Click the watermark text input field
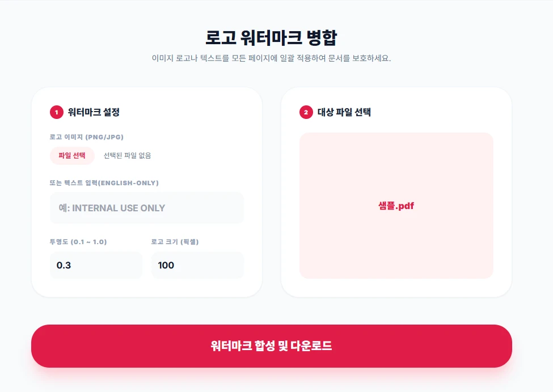Screen dimensions: 553x392 (x=146, y=207)
